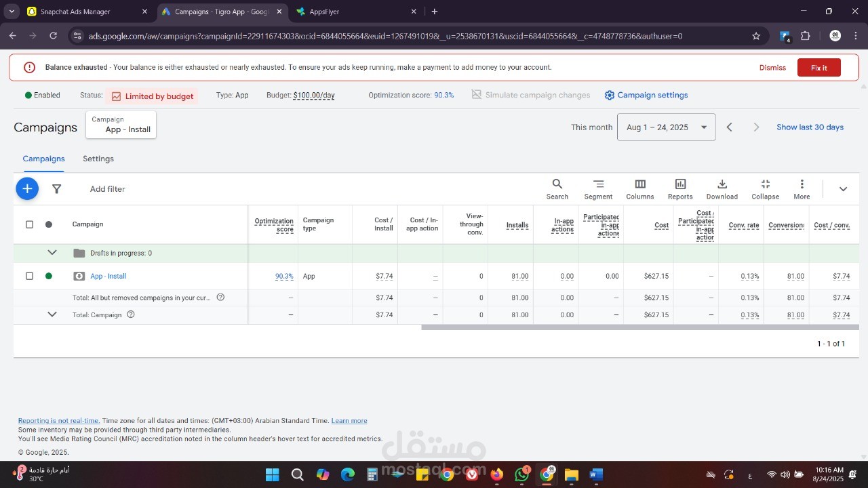The image size is (868, 488).
Task: Go to previous date range arrow
Action: pyautogui.click(x=730, y=127)
